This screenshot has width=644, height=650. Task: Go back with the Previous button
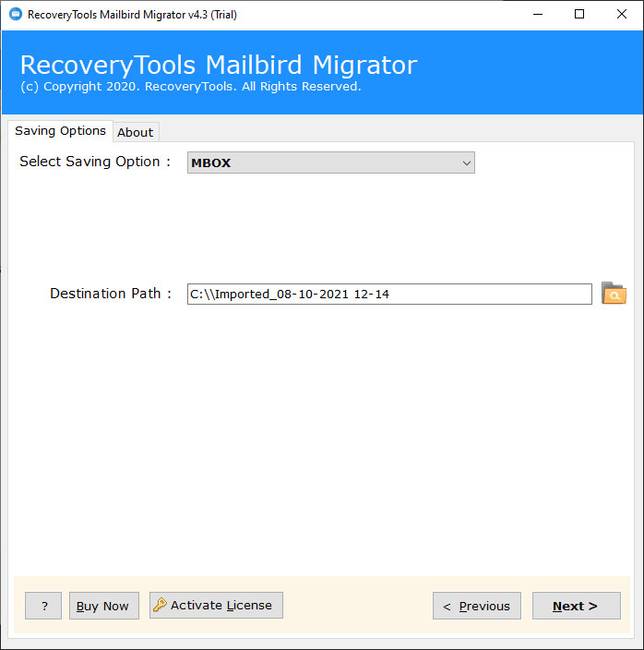(x=477, y=606)
